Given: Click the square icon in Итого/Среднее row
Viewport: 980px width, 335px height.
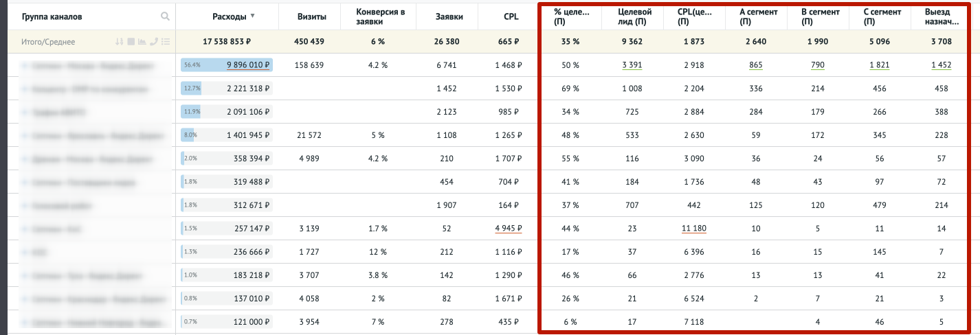Looking at the screenshot, I should click(x=131, y=42).
